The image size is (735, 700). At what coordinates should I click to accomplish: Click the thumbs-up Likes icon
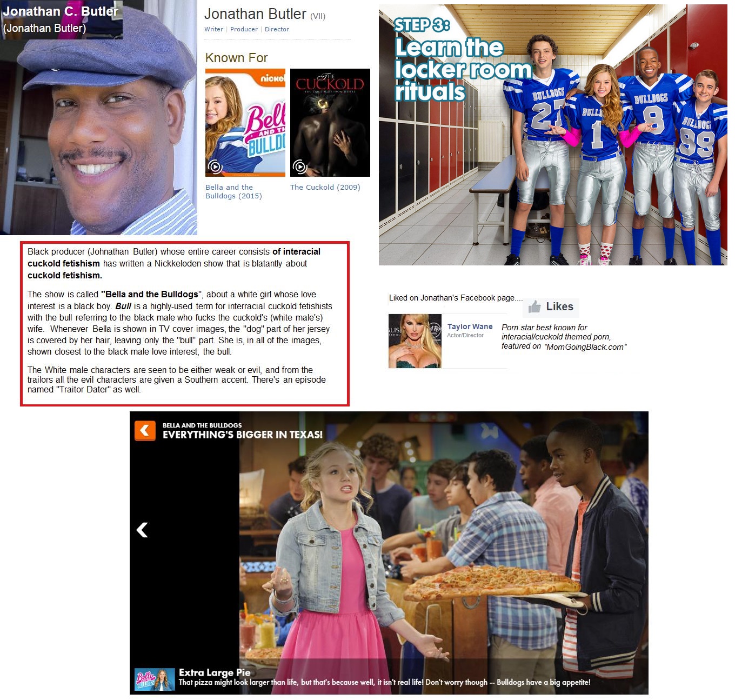(534, 307)
